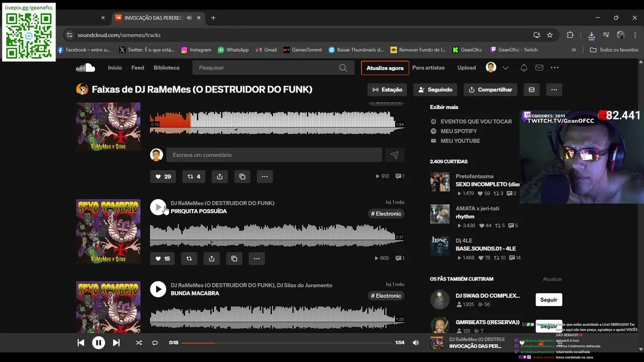The height and width of the screenshot is (362, 644).
Task: Open artist page more options dots
Action: [x=554, y=89]
